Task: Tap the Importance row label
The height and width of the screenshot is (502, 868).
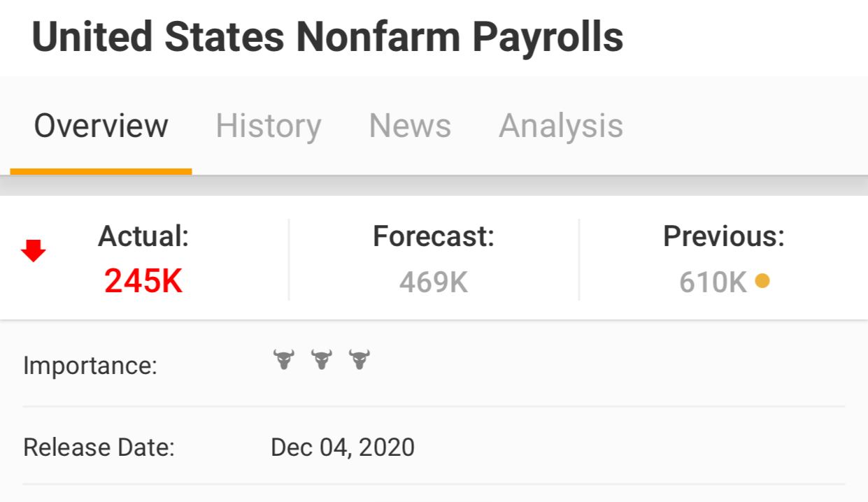Action: tap(90, 366)
